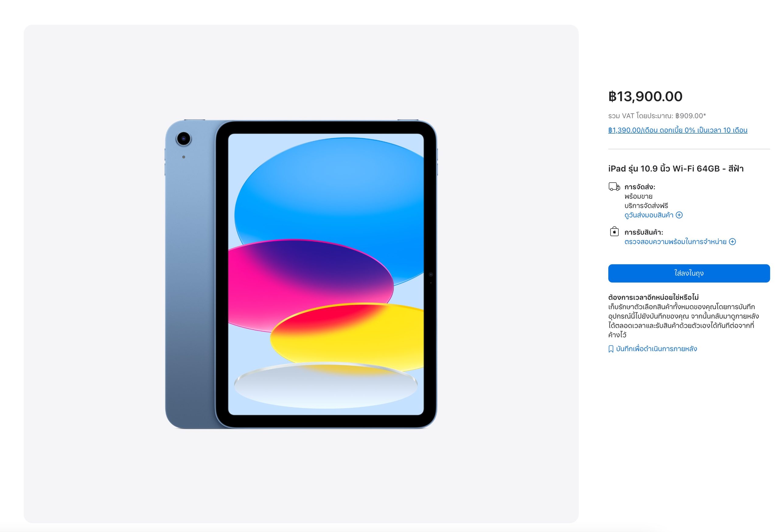
Task: Click the microphone dot below the iPad camera
Action: click(184, 157)
